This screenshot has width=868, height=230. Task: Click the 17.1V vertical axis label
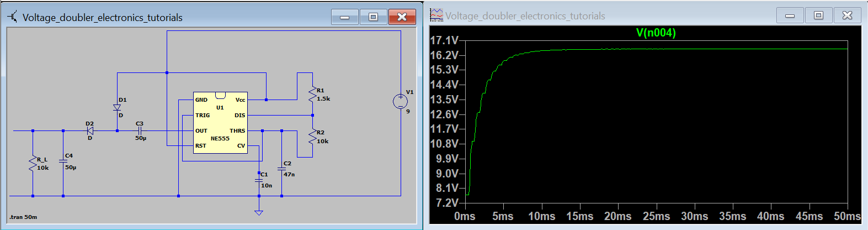click(444, 40)
